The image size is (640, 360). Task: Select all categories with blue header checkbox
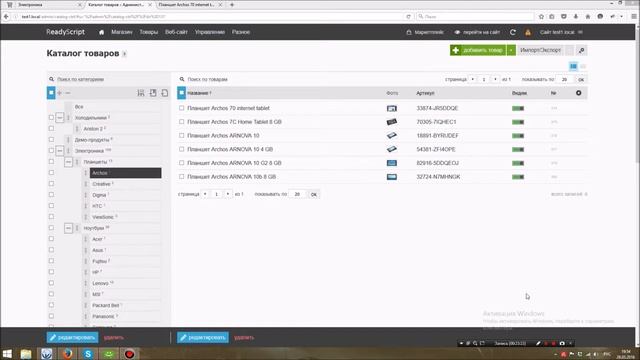coord(51,93)
